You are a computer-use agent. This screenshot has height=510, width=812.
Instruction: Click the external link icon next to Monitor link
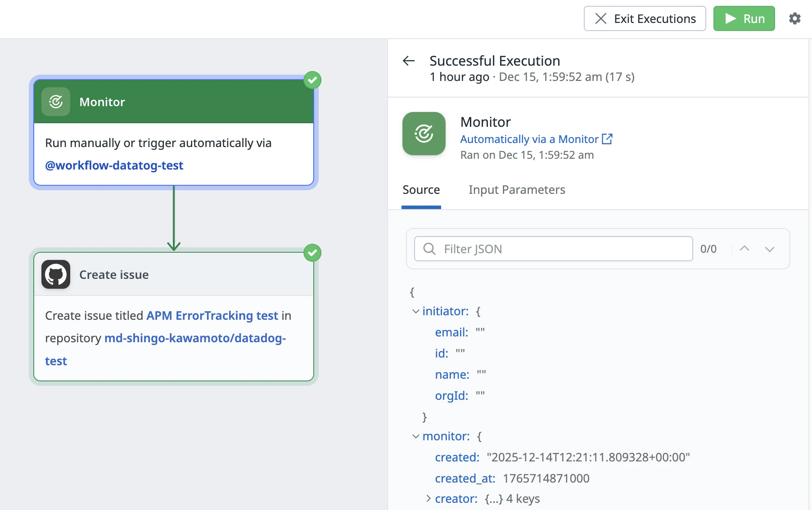click(607, 139)
